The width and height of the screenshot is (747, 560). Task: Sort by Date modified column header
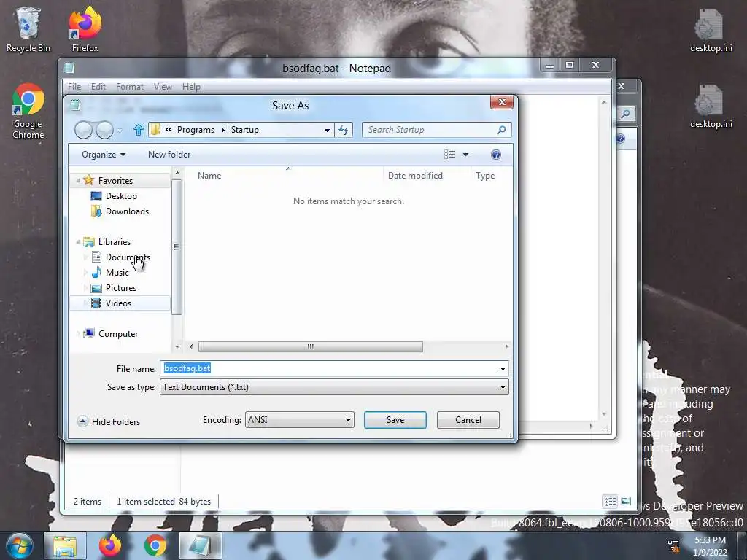[x=415, y=176]
